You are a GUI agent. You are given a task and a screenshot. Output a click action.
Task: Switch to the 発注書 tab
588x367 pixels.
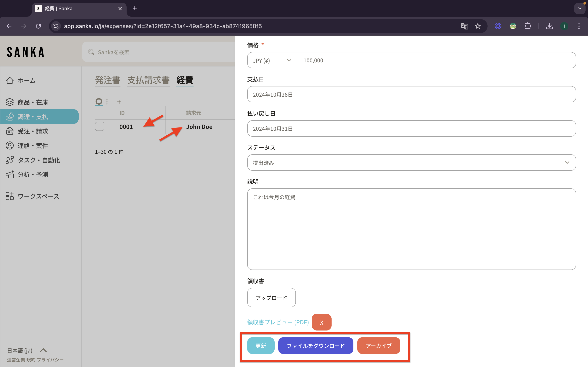click(108, 80)
